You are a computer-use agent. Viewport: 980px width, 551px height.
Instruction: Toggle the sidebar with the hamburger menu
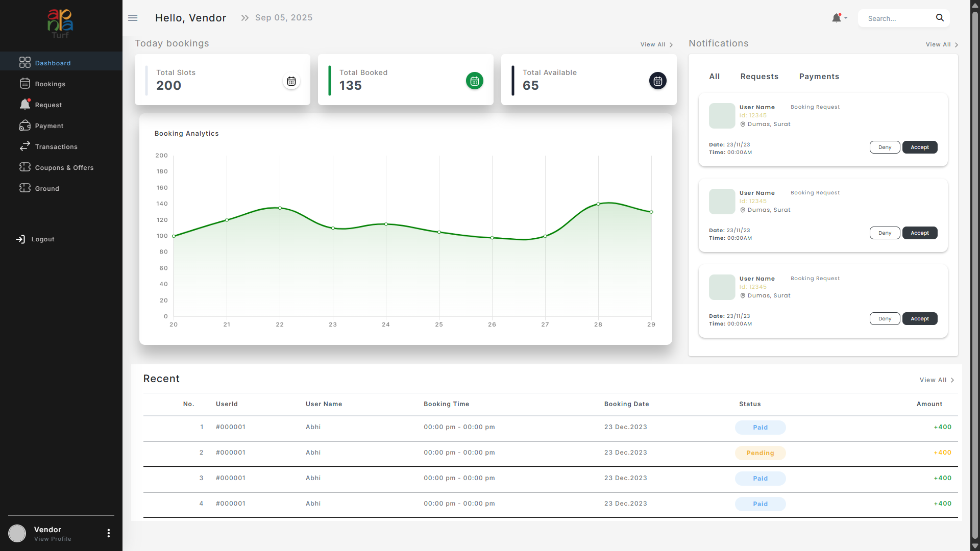click(x=133, y=18)
